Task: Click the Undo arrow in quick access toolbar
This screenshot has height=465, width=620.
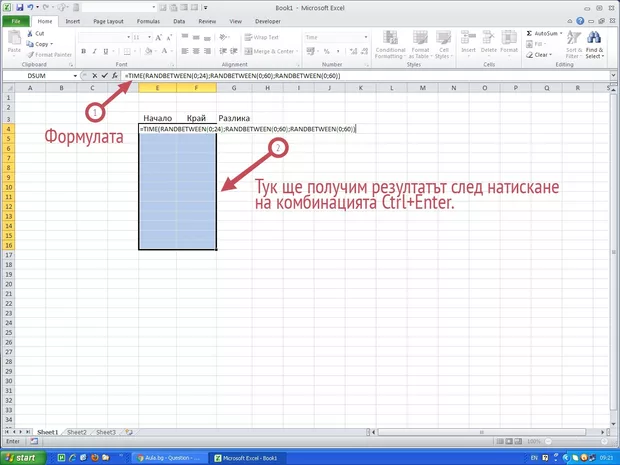Action: (30, 8)
